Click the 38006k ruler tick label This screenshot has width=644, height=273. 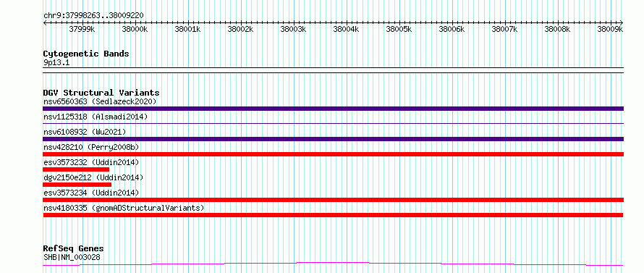[x=452, y=29]
